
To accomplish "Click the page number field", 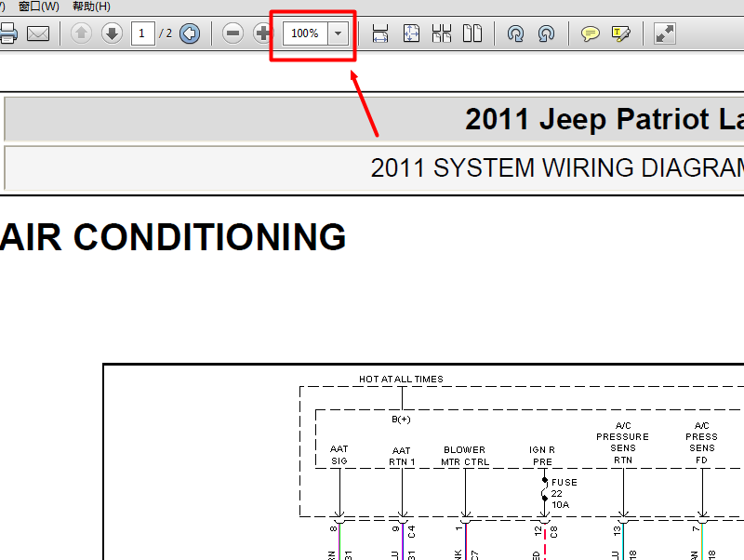I will tap(143, 33).
